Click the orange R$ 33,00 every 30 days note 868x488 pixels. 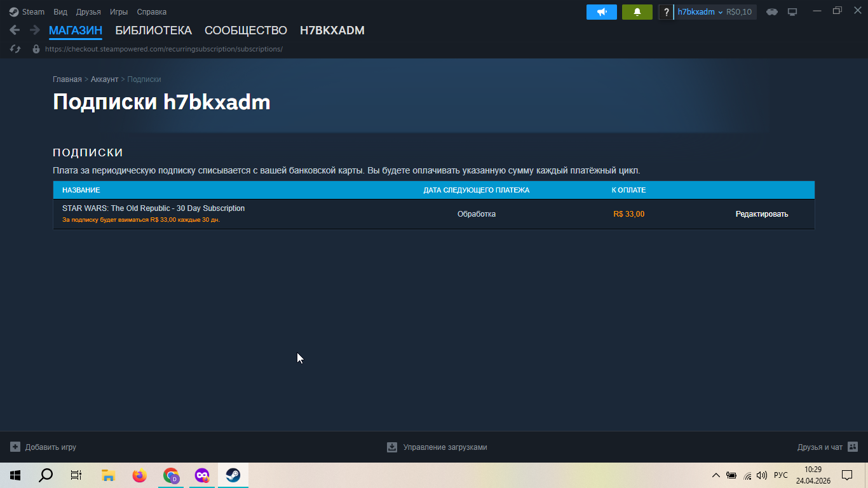141,220
